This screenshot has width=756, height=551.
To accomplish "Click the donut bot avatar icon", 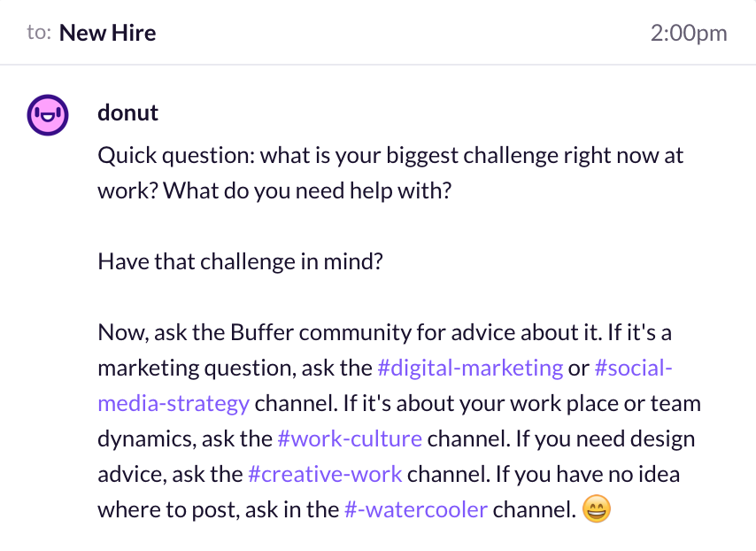I will point(47,115).
